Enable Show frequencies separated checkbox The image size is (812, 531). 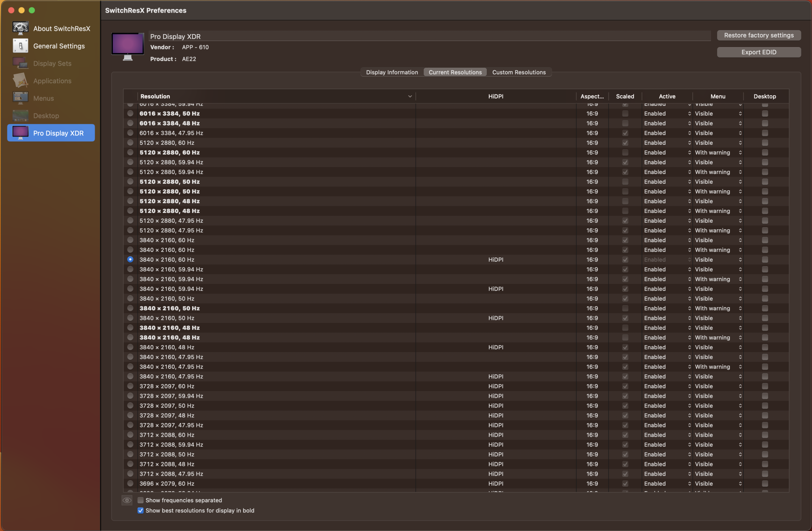[141, 500]
